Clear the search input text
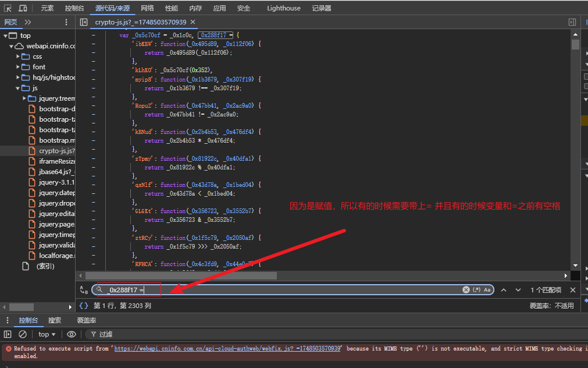The height and width of the screenshot is (368, 588). coord(466,290)
